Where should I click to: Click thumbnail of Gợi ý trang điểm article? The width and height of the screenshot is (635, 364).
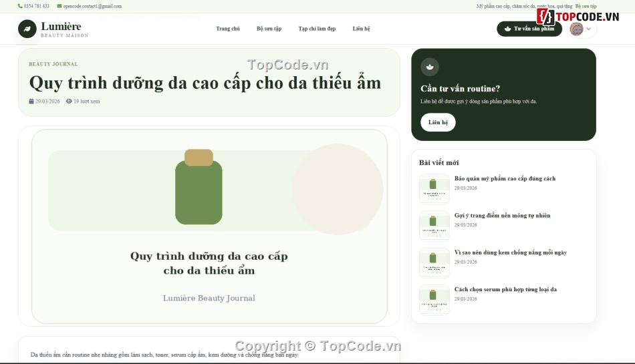click(x=434, y=226)
